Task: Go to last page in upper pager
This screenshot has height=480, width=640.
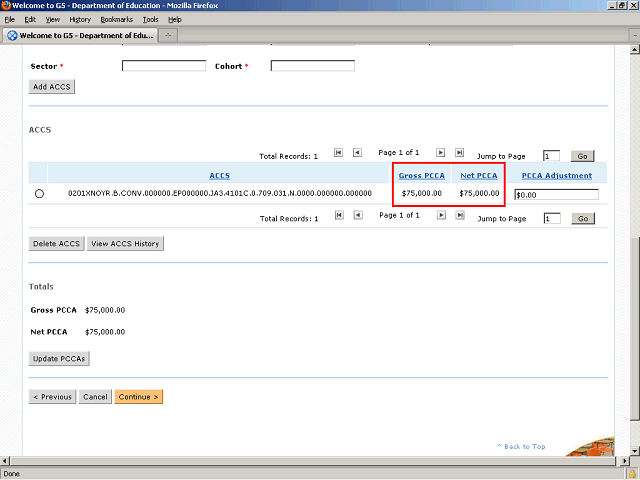Action: pyautogui.click(x=460, y=153)
